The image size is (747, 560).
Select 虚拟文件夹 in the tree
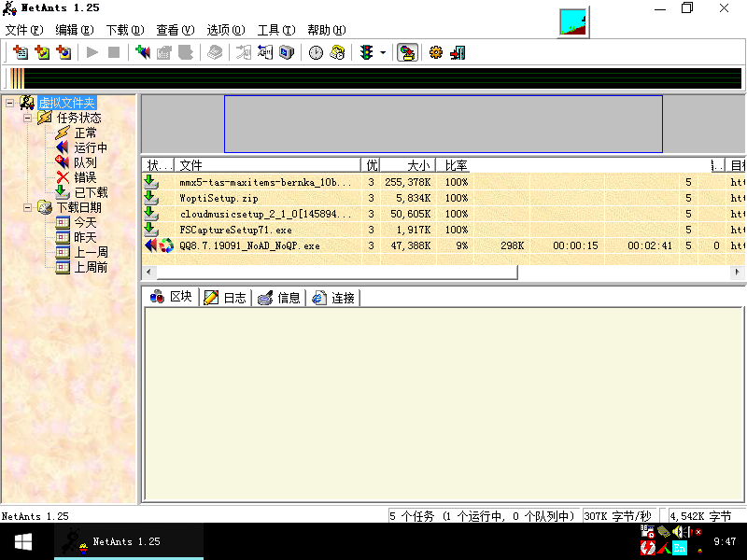pyautogui.click(x=66, y=103)
